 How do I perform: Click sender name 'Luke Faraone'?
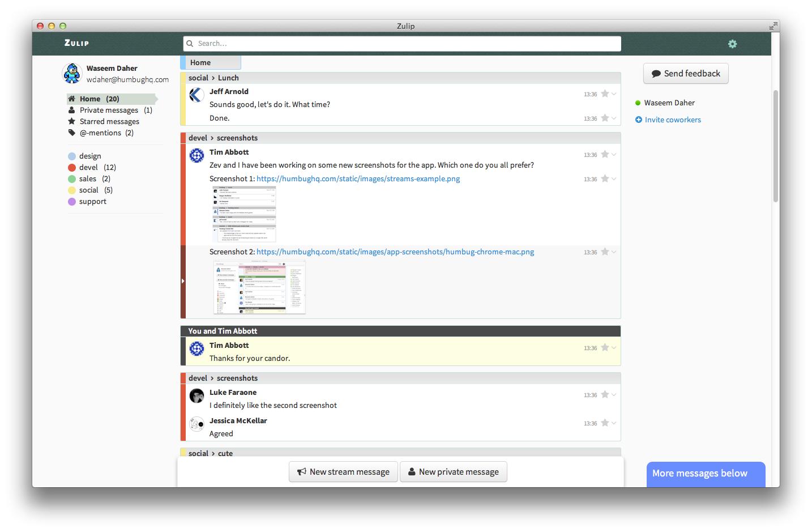pyautogui.click(x=233, y=392)
